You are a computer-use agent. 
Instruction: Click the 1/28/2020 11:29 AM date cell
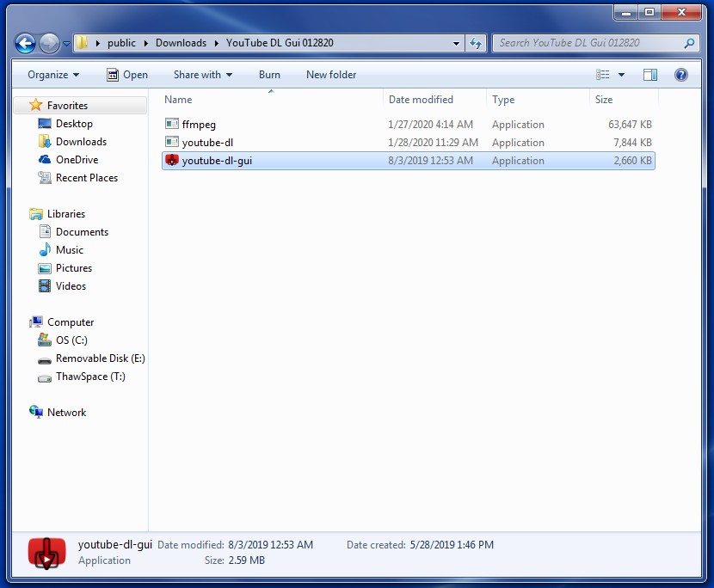click(x=433, y=143)
